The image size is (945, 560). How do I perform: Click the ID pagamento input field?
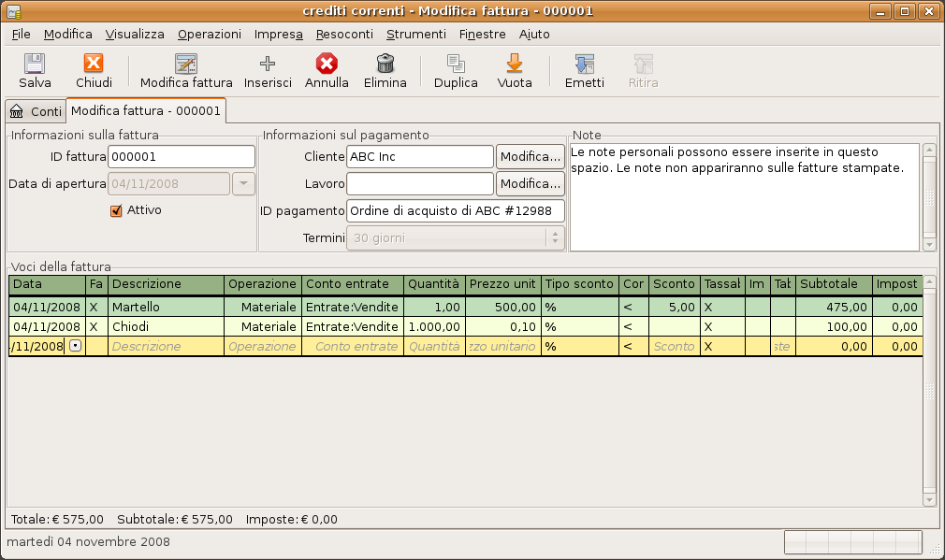pos(456,210)
